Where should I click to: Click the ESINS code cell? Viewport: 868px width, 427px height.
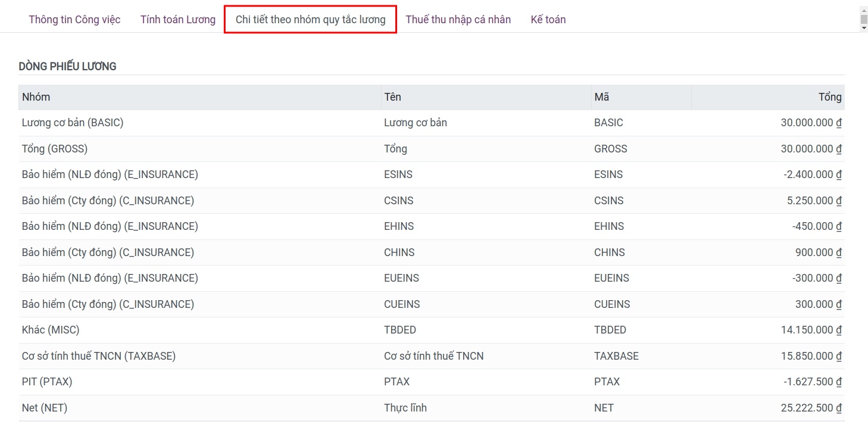click(x=608, y=174)
